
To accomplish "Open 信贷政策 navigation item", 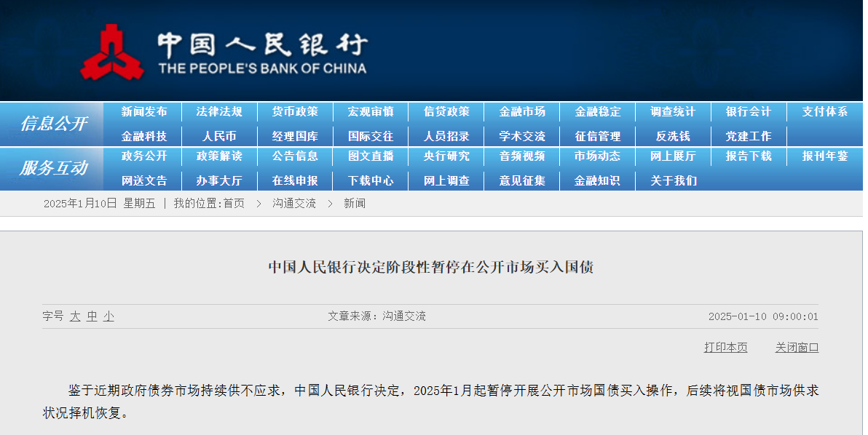I will [446, 111].
